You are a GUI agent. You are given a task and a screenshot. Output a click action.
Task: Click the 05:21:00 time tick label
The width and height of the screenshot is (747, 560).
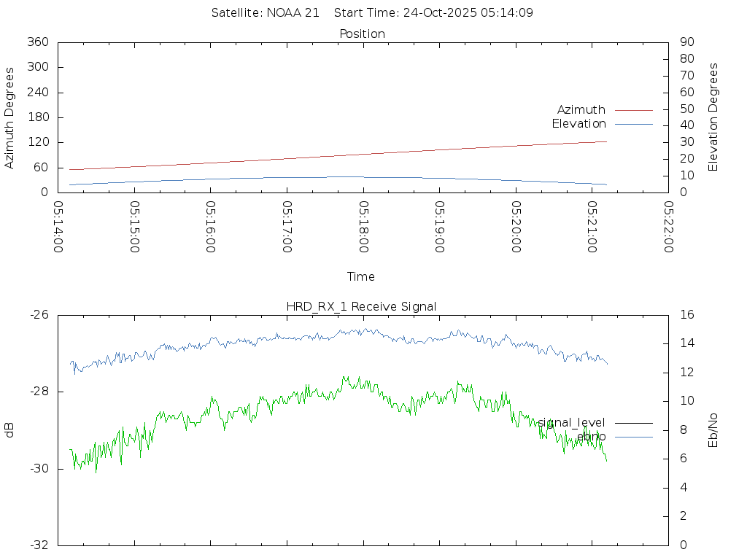pyautogui.click(x=592, y=227)
